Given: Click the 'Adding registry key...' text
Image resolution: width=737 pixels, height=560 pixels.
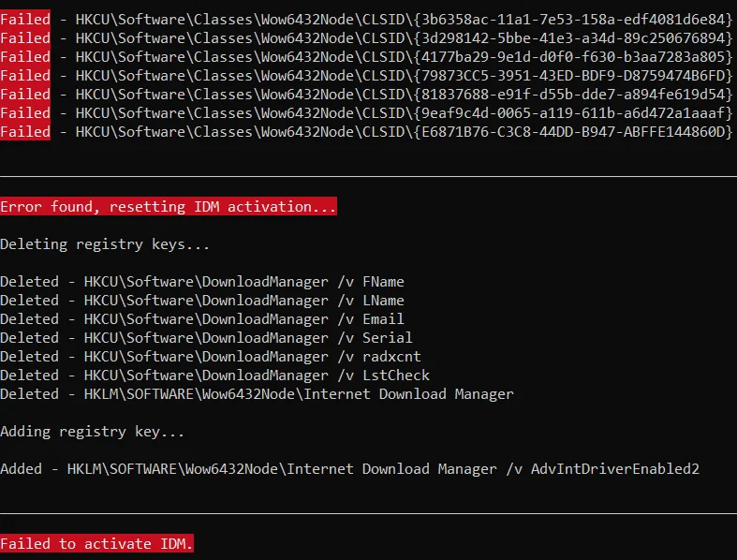Looking at the screenshot, I should tap(92, 431).
